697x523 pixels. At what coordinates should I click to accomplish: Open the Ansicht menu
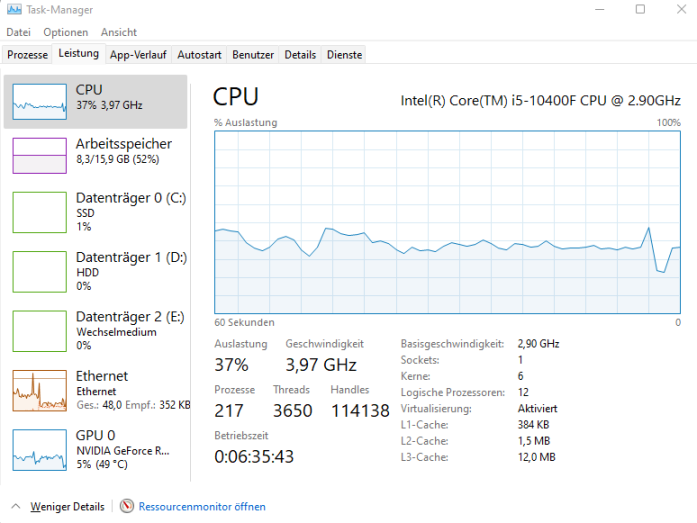tap(119, 32)
